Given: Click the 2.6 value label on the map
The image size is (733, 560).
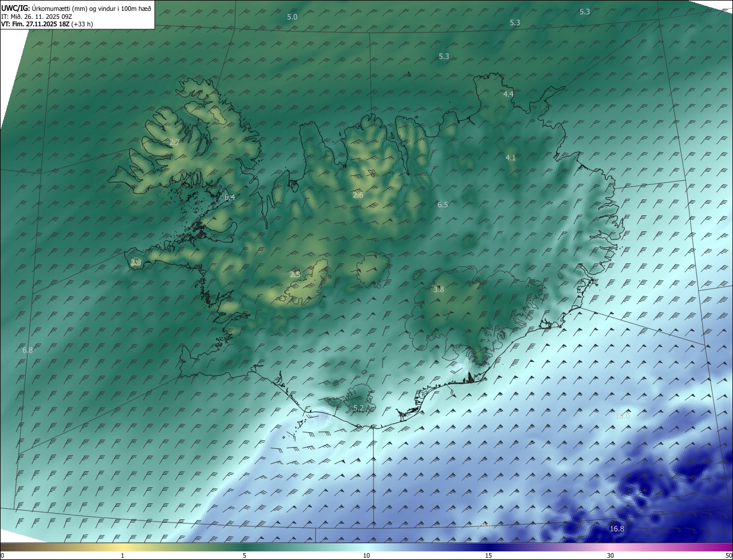Looking at the screenshot, I should (x=358, y=195).
